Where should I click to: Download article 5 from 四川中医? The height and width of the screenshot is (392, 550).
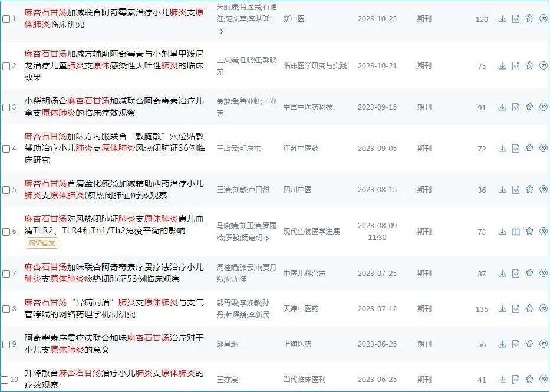(x=502, y=190)
